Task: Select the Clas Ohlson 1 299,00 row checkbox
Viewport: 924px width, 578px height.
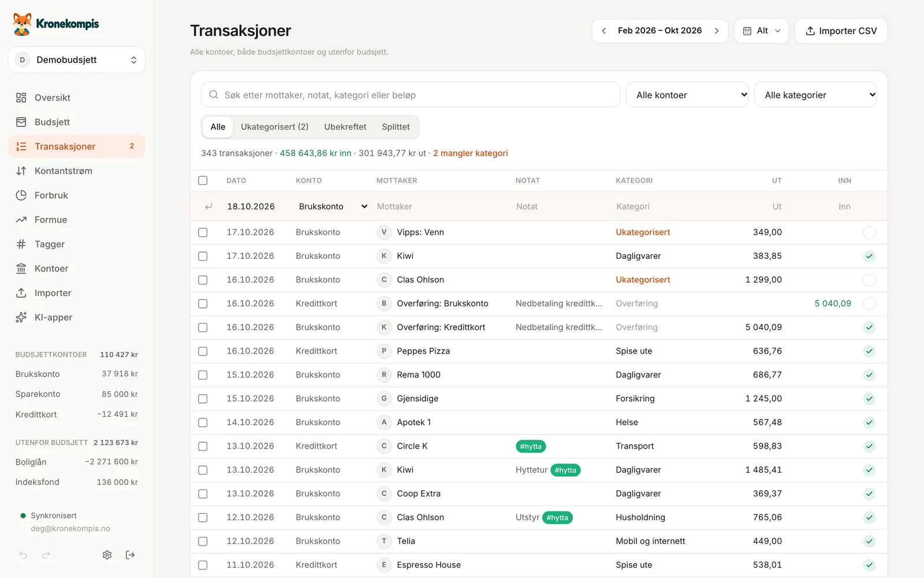Action: click(x=203, y=280)
